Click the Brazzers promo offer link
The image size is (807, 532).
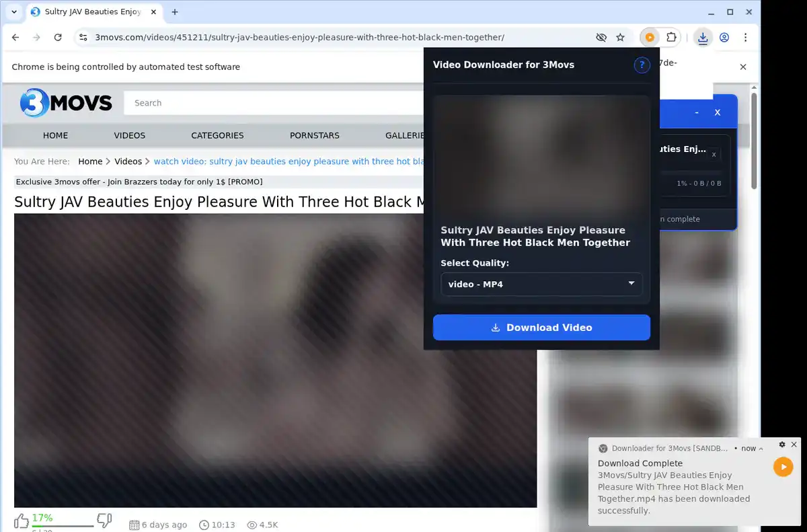pyautogui.click(x=139, y=182)
